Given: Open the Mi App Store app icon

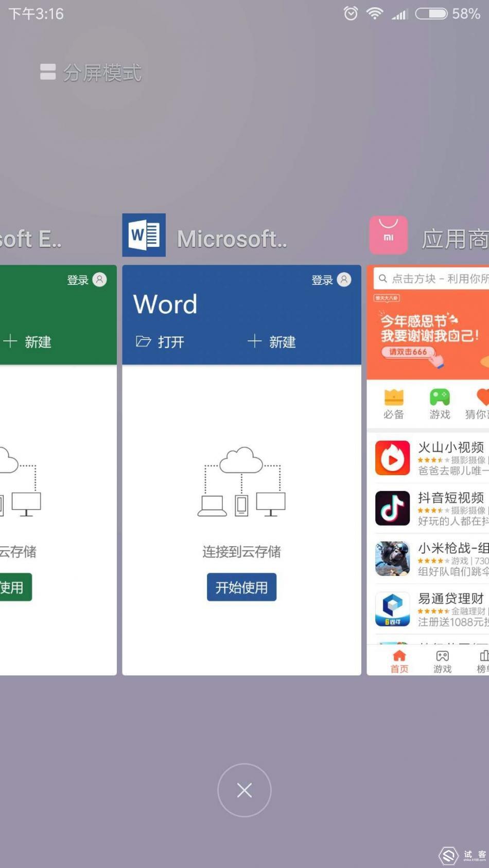Looking at the screenshot, I should (x=389, y=235).
